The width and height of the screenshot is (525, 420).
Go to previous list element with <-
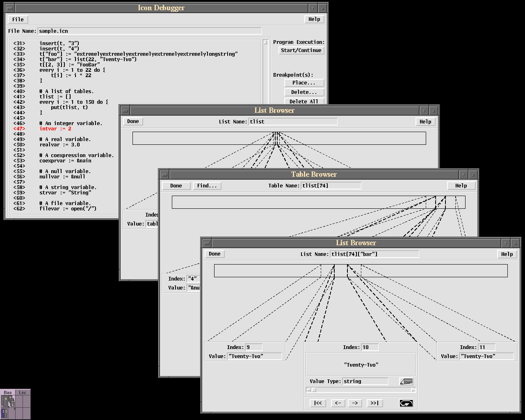tap(338, 403)
